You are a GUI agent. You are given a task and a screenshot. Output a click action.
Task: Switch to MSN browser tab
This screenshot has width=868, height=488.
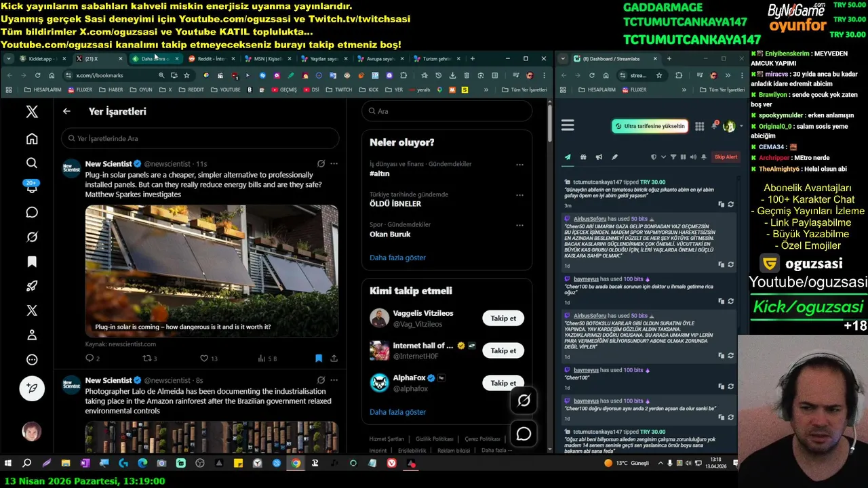267,59
